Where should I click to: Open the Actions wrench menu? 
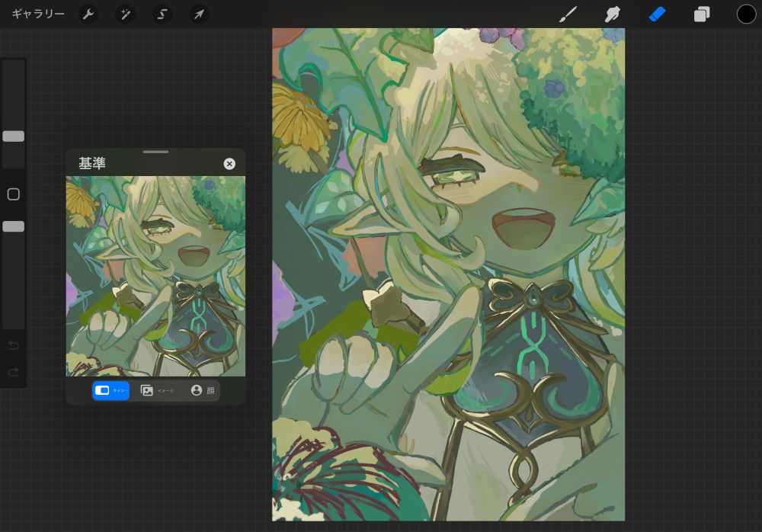88,14
